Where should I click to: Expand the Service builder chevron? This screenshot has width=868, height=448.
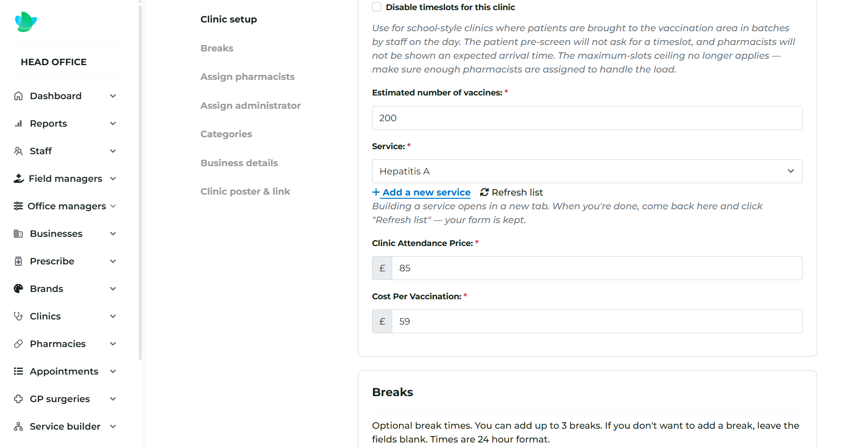(113, 426)
